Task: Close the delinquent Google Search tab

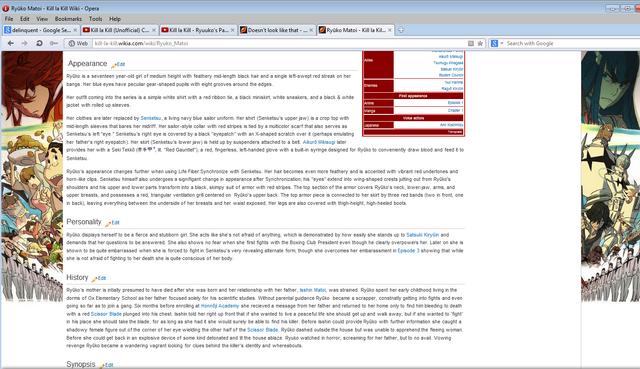Action: pos(75,30)
